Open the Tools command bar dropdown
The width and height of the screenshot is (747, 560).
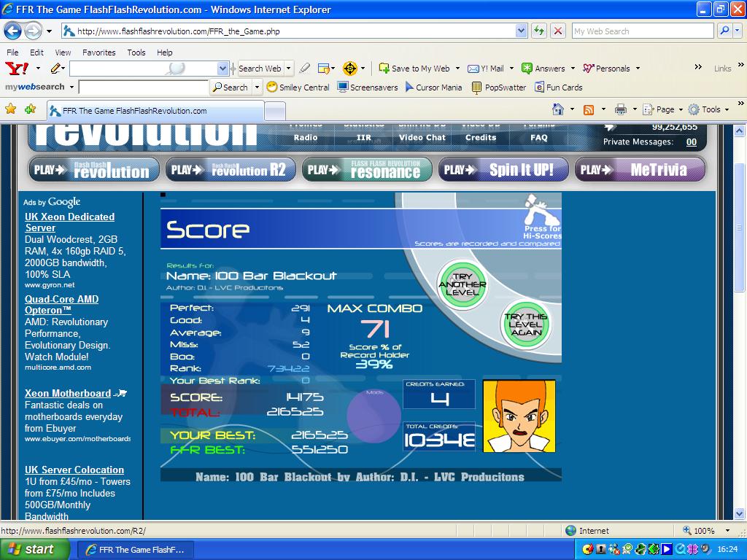[x=709, y=109]
